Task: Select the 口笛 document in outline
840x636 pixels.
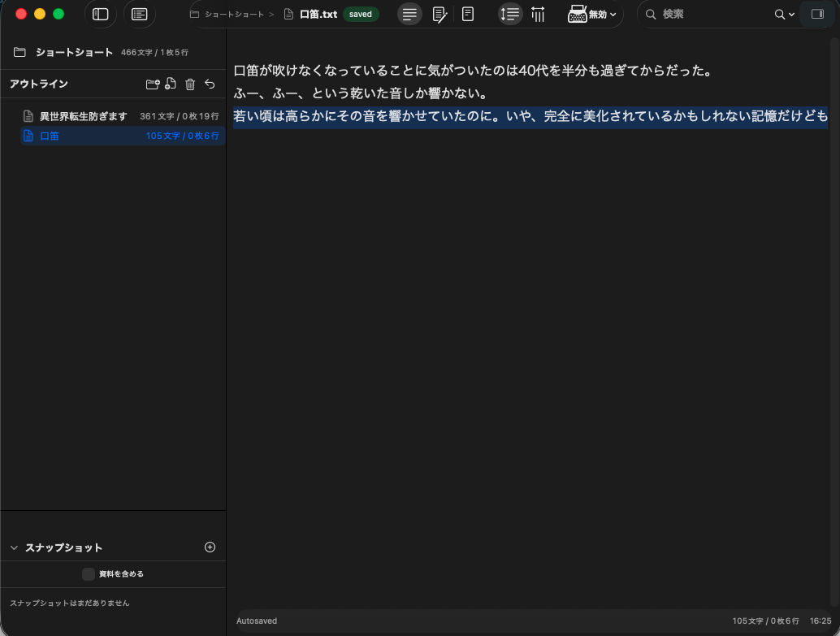Action: 122,136
